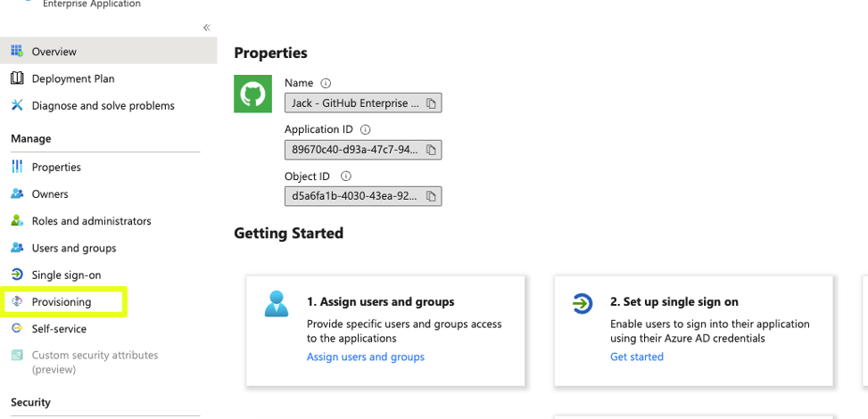Screen dimensions: 868x419
Task: Click the Manage section label
Action: point(31,138)
